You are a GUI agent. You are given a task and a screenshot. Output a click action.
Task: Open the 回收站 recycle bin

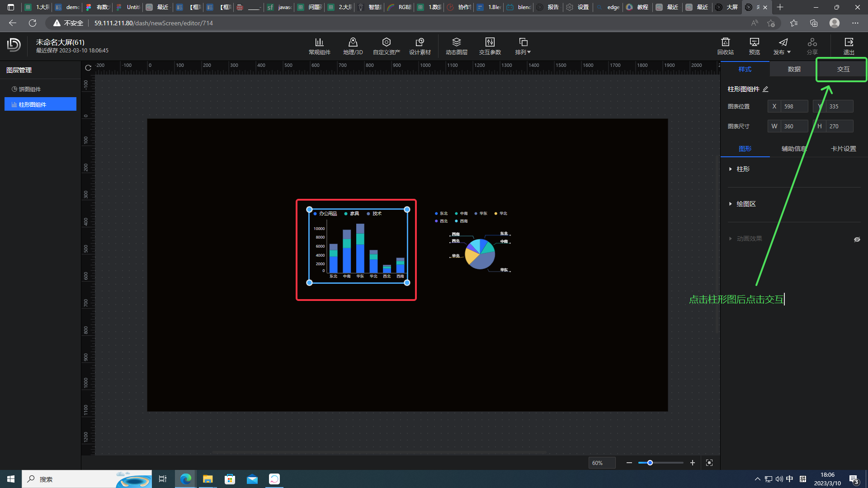tap(725, 46)
